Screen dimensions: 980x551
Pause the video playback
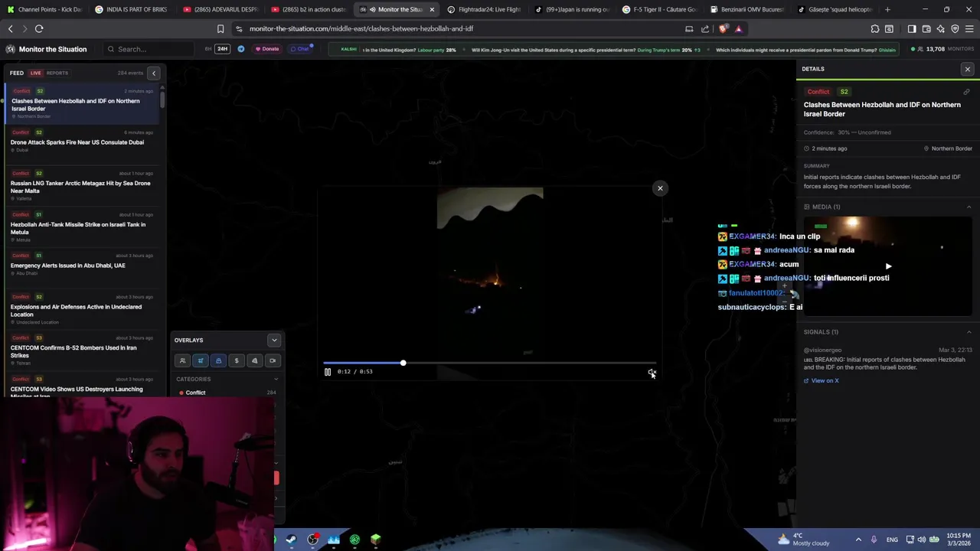(328, 372)
